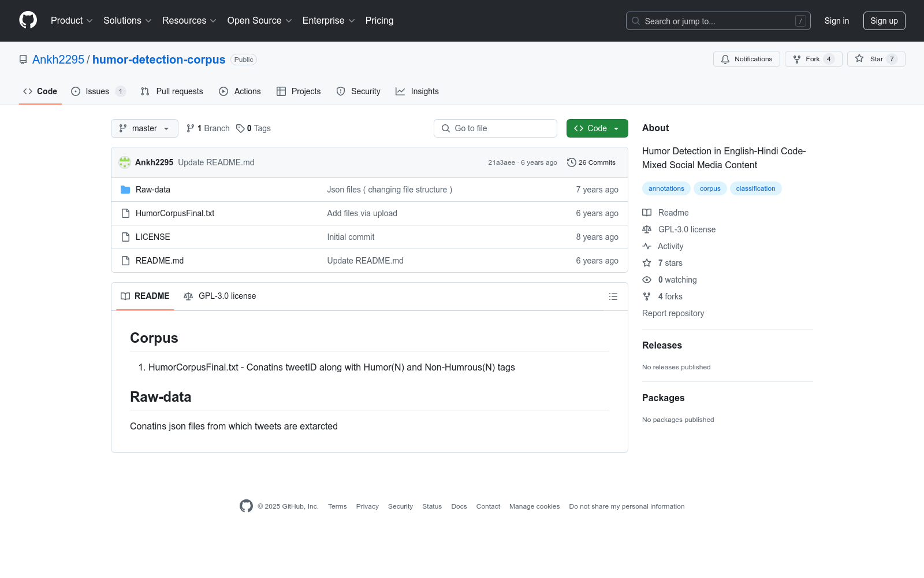924x578 pixels.
Task: Open the commit hash 21a3aee
Action: [x=501, y=162]
